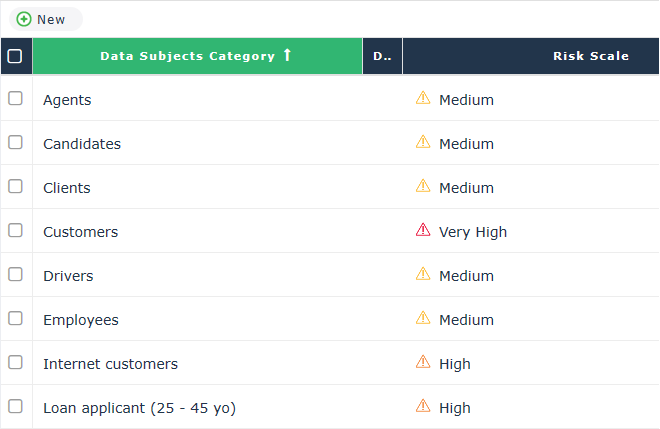Click the warning icon in Employees row
Image resolution: width=660 pixels, height=429 pixels.
tap(423, 319)
